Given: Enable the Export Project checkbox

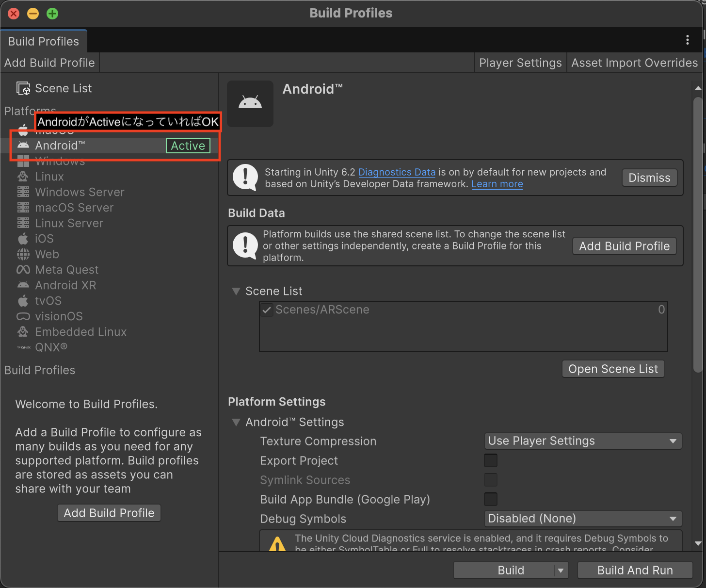Looking at the screenshot, I should [490, 460].
